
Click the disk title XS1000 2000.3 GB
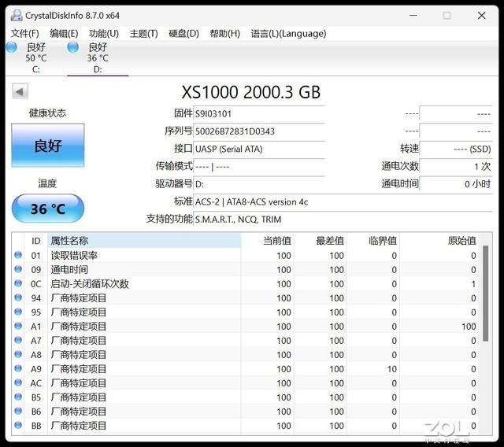tap(250, 92)
